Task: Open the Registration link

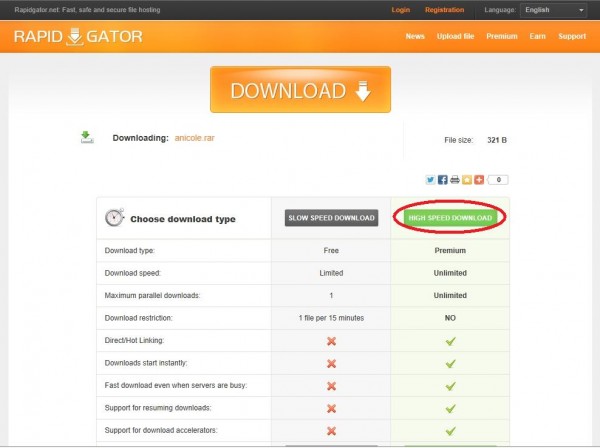Action: [444, 10]
